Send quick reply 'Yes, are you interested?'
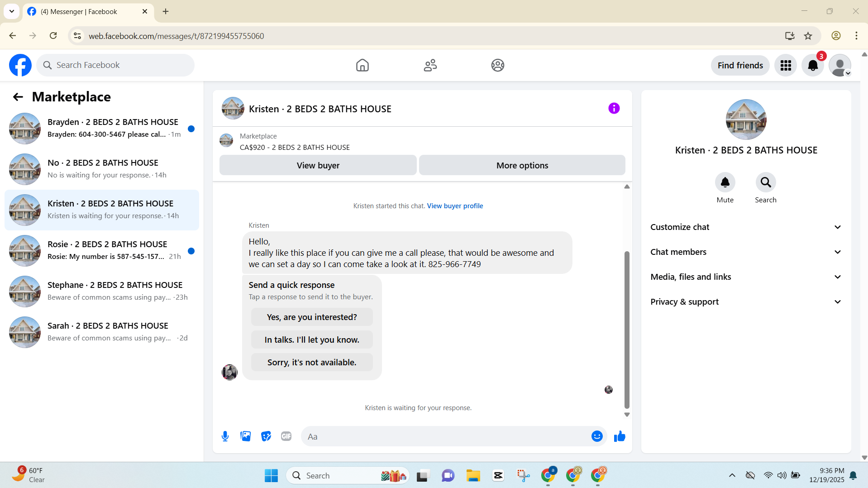 (312, 317)
